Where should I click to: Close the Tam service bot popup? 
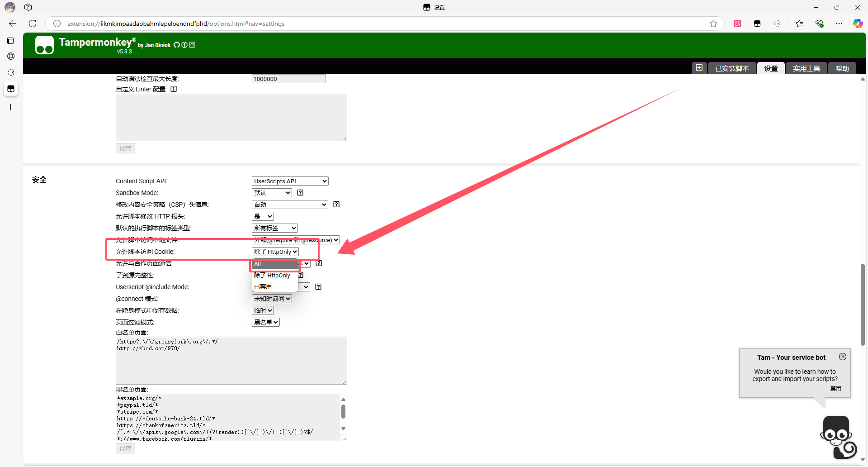843,357
